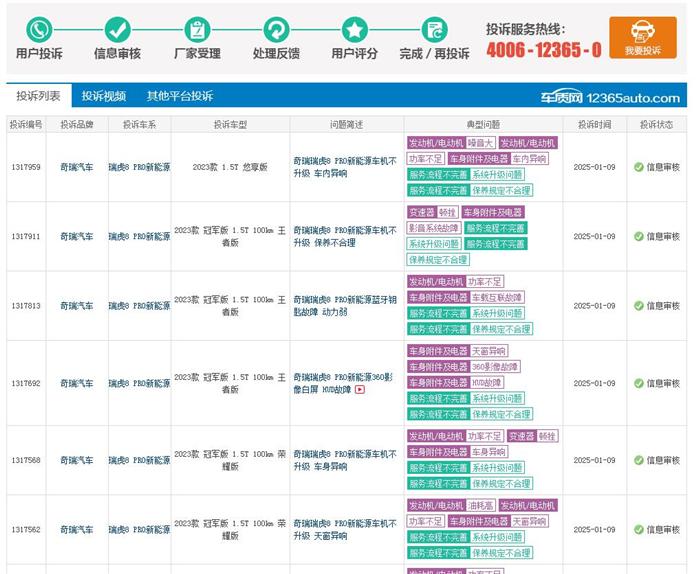
Task: Click complaint number 1317562
Action: click(26, 530)
